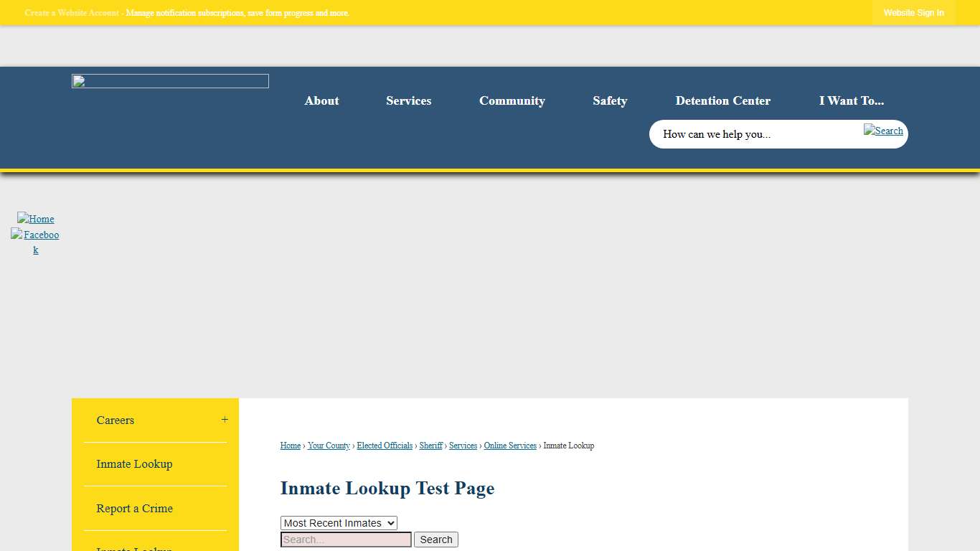Viewport: 980px width, 551px height.
Task: Click the magnifying glass search icon
Action: tap(883, 131)
